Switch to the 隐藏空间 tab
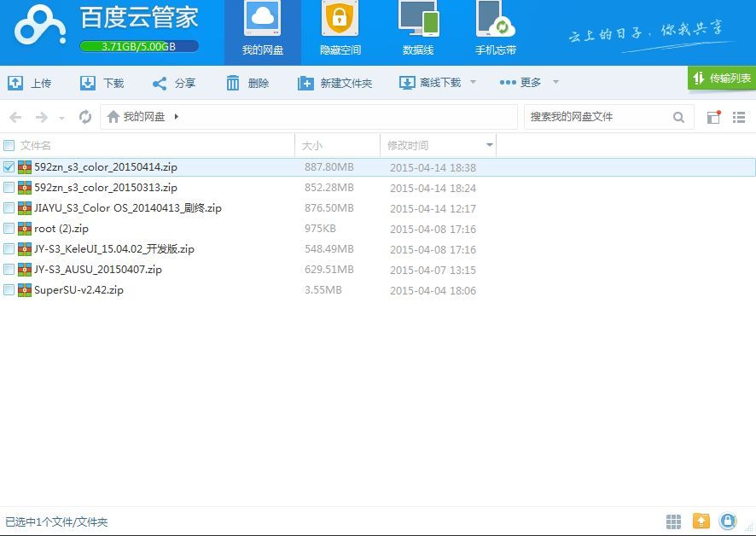Viewport: 756px width, 536px height. click(340, 30)
